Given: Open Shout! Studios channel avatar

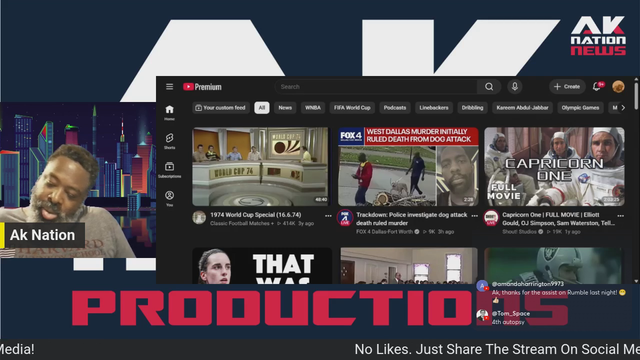Looking at the screenshot, I should 491,218.
